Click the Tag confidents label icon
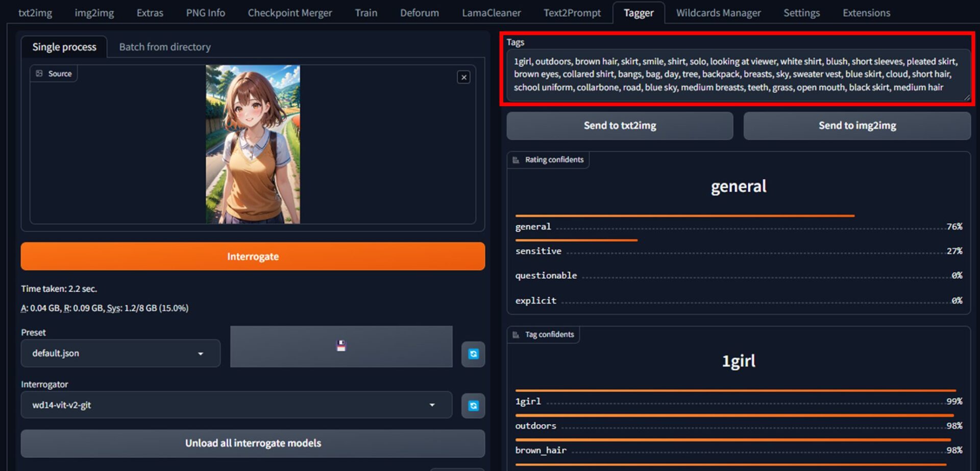 click(x=516, y=335)
